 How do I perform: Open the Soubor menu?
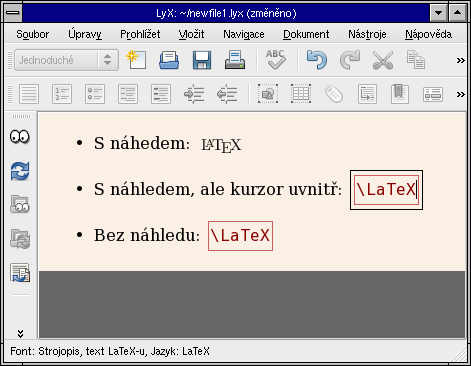(32, 34)
